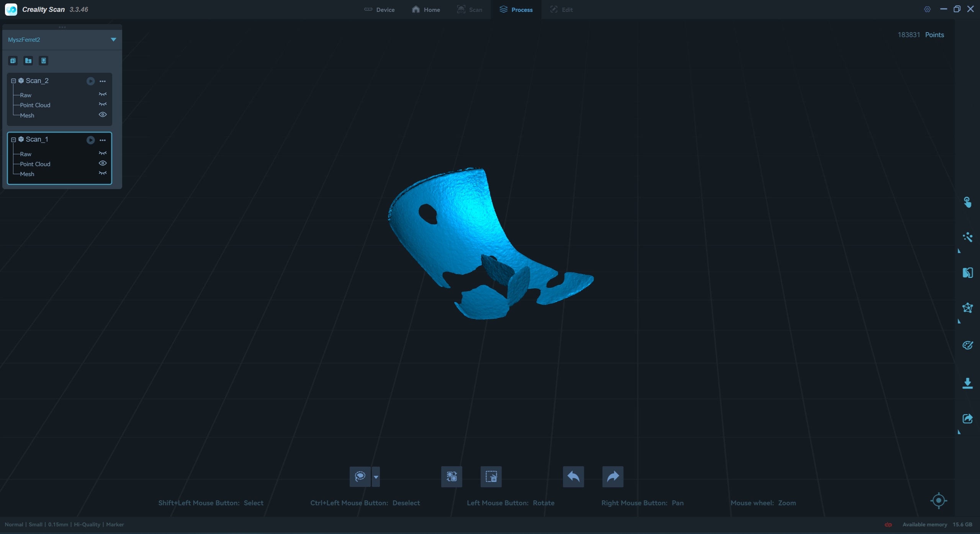Hide the Scan_2 Mesh layer
Image resolution: width=980 pixels, height=534 pixels.
point(103,115)
